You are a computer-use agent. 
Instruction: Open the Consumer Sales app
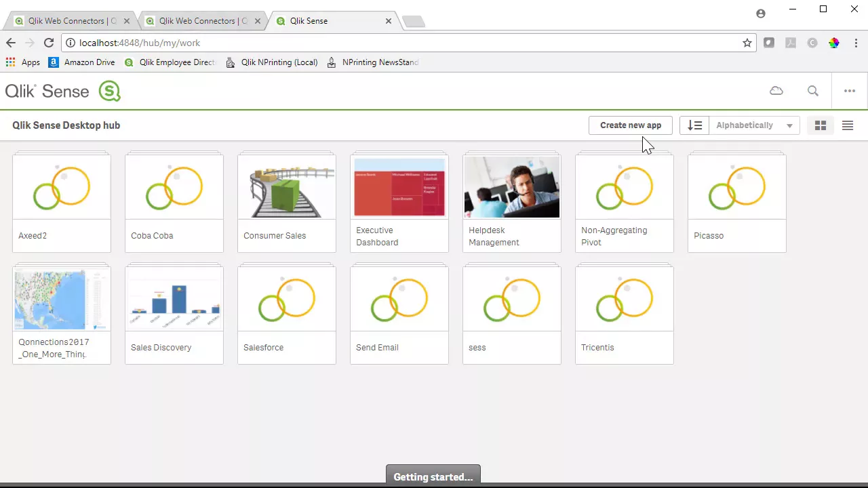coord(287,203)
